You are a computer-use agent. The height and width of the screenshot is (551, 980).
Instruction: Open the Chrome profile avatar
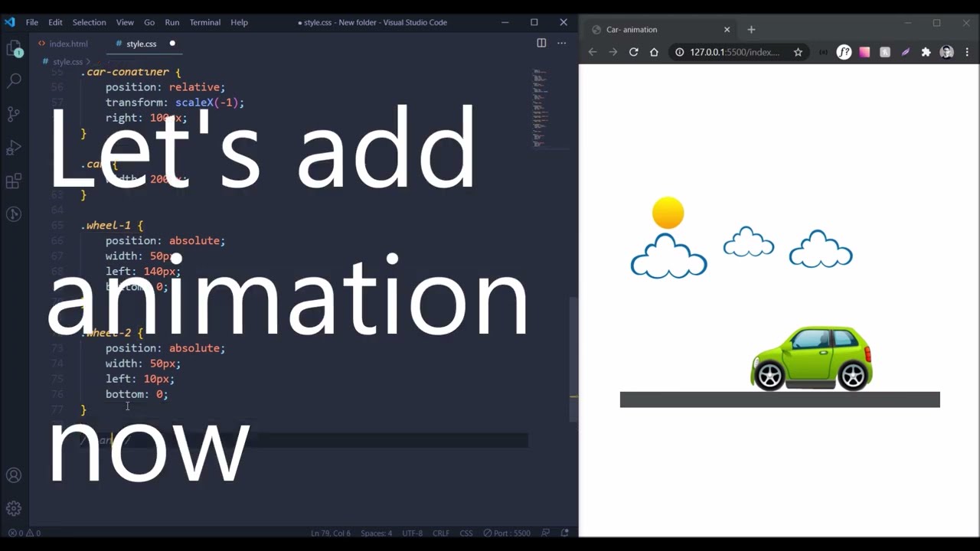coord(946,52)
